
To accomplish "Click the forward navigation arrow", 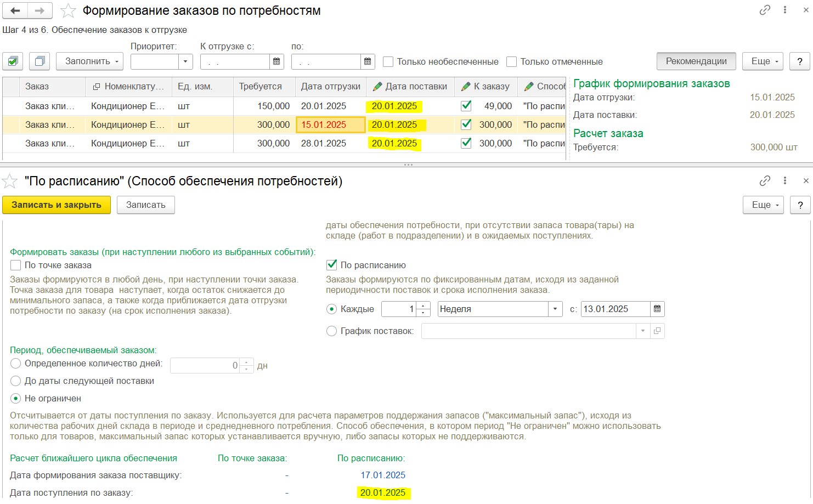I will coord(39,10).
